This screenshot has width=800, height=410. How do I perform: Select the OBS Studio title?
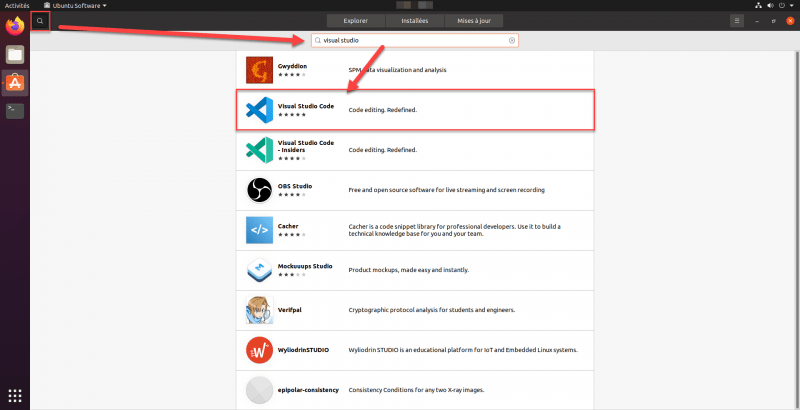[294, 186]
